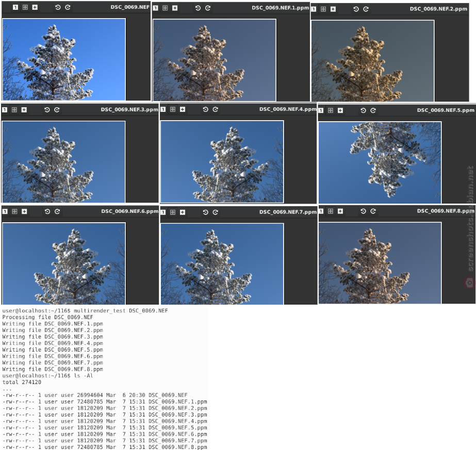Click fit-to-window icon in DSC_0069.NEF.8.ppm viewer
Image resolution: width=476 pixels, height=450 pixels.
[331, 211]
